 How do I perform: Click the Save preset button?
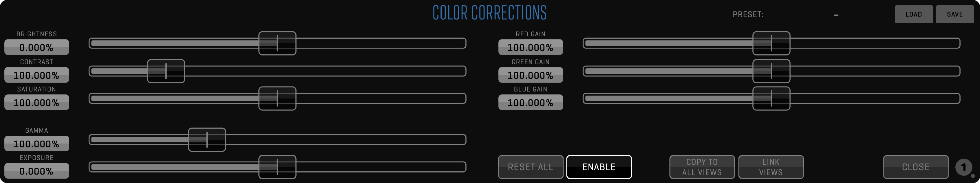point(955,15)
